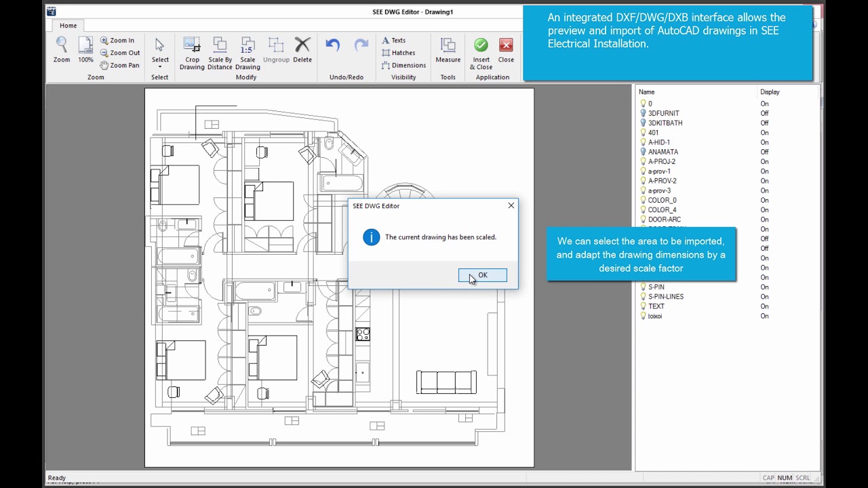Toggle the A-HID-1 layer bulb
868x488 pixels.
[643, 142]
